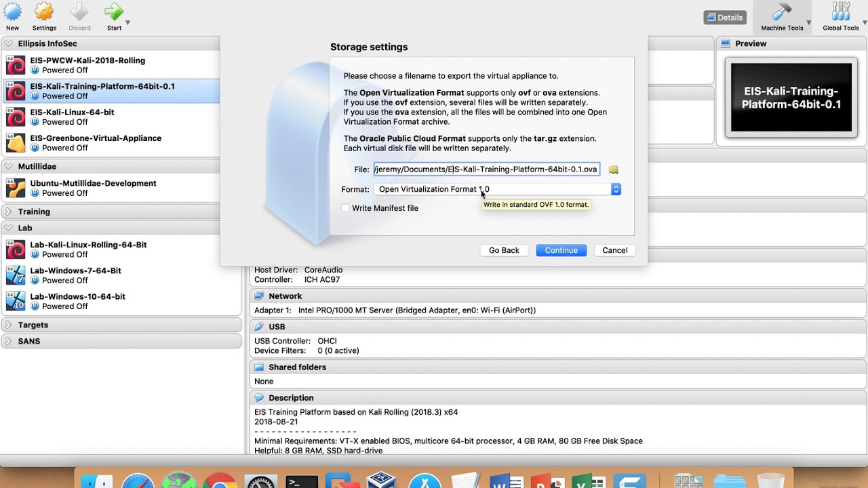The height and width of the screenshot is (488, 868).
Task: Open the Format dropdown list
Action: [497, 189]
